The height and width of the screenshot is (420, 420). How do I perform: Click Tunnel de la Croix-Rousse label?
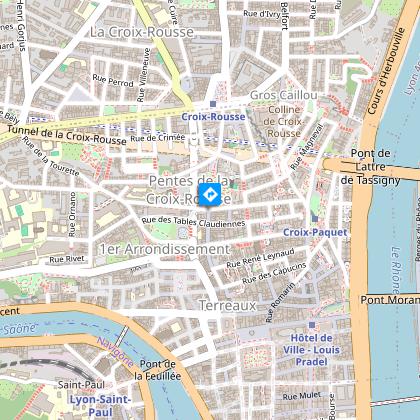coord(67,135)
